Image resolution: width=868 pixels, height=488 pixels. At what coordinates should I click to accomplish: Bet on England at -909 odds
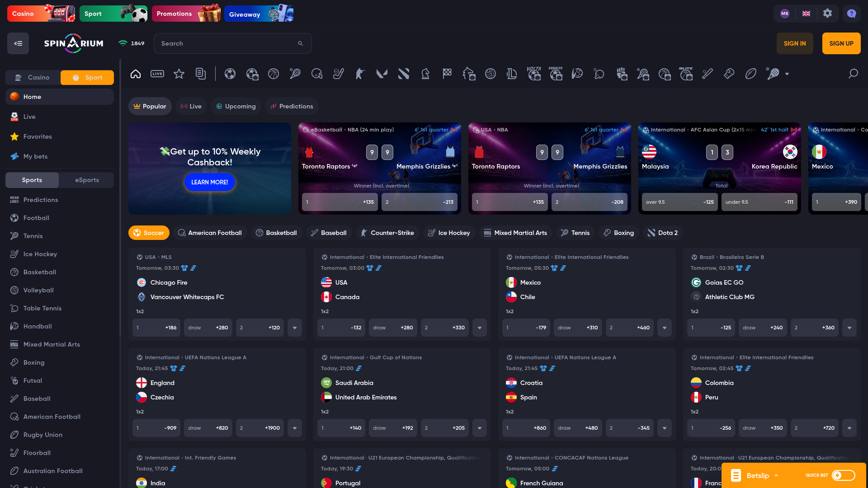coord(156,428)
